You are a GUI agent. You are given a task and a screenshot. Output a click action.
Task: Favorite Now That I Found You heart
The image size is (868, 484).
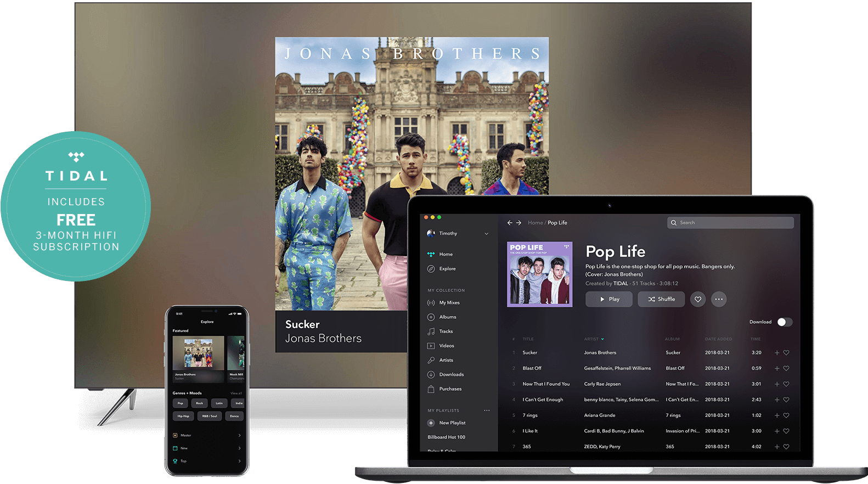pyautogui.click(x=786, y=384)
